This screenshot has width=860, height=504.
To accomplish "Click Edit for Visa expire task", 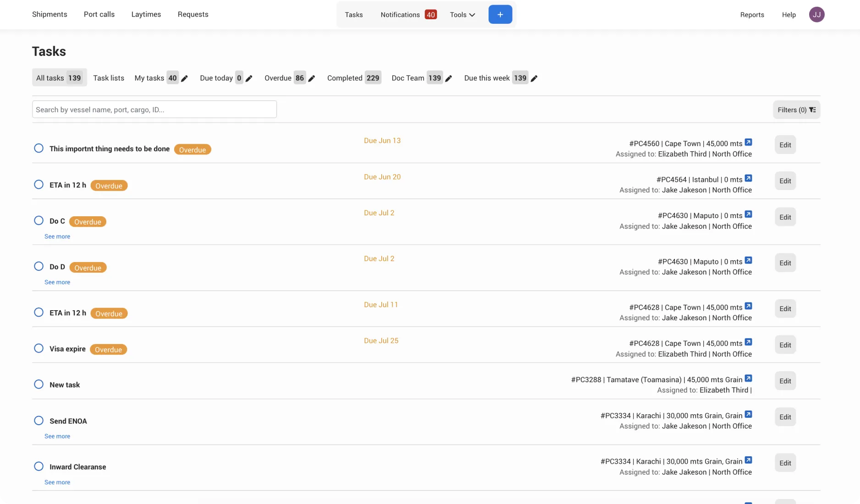I will pos(785,345).
